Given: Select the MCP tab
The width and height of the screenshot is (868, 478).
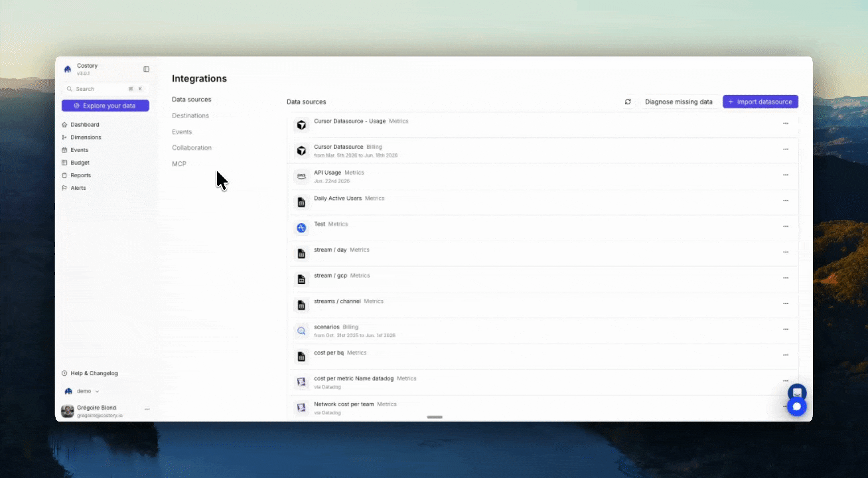Looking at the screenshot, I should pos(179,164).
